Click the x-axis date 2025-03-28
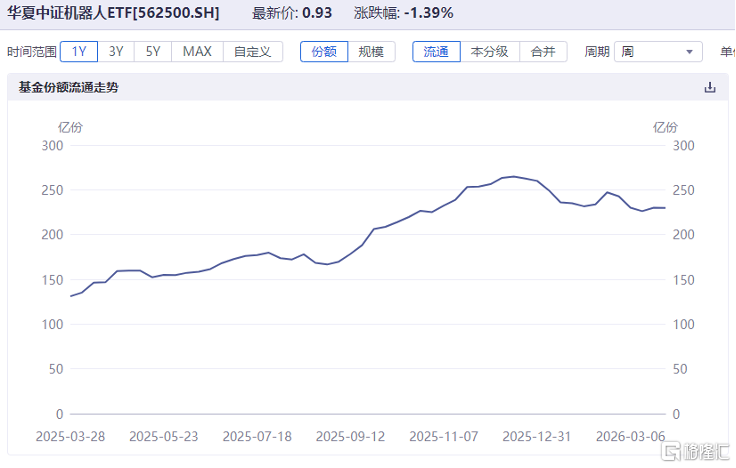 [70, 437]
